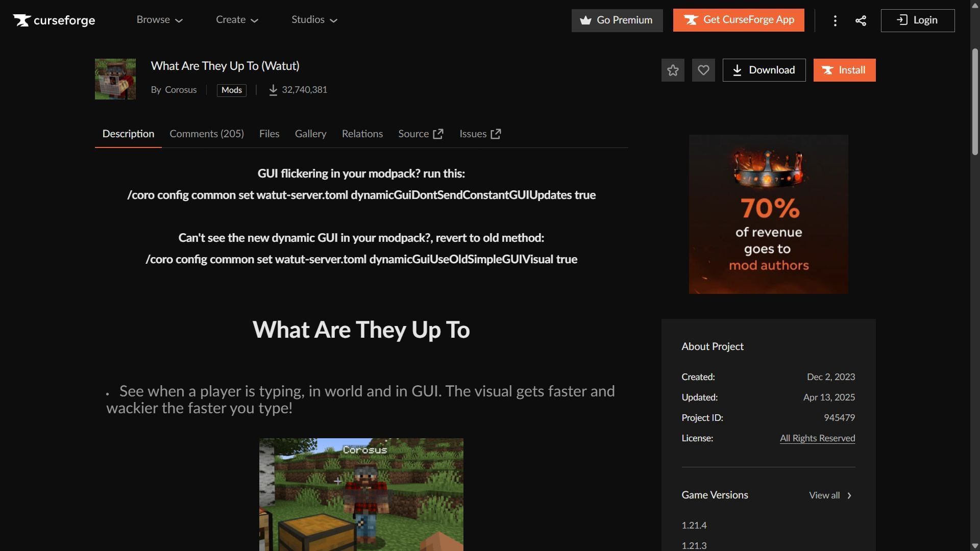
Task: Switch to the Comments (205) tab
Action: coord(206,134)
